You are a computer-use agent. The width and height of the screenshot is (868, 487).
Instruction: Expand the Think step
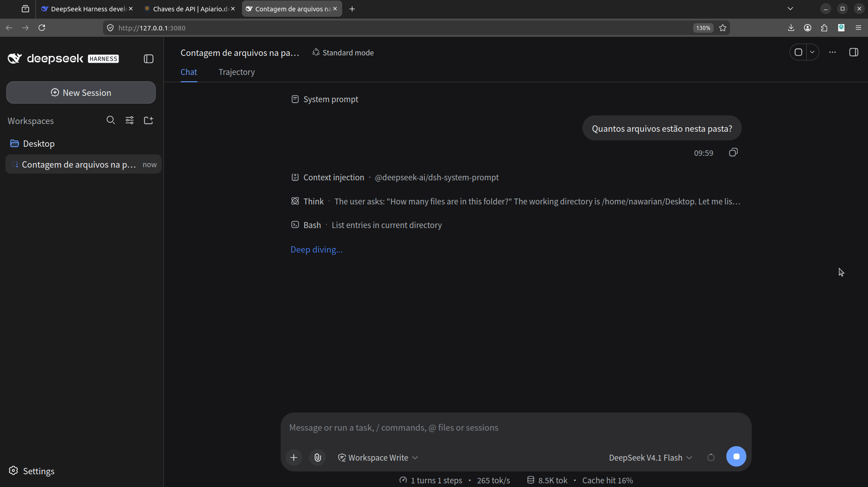pyautogui.click(x=516, y=201)
